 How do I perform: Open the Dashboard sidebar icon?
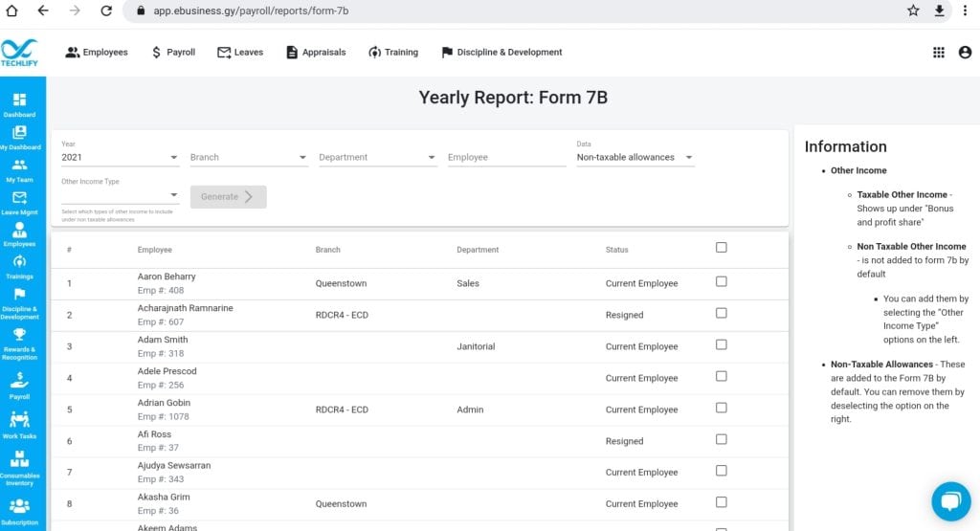pyautogui.click(x=19, y=104)
